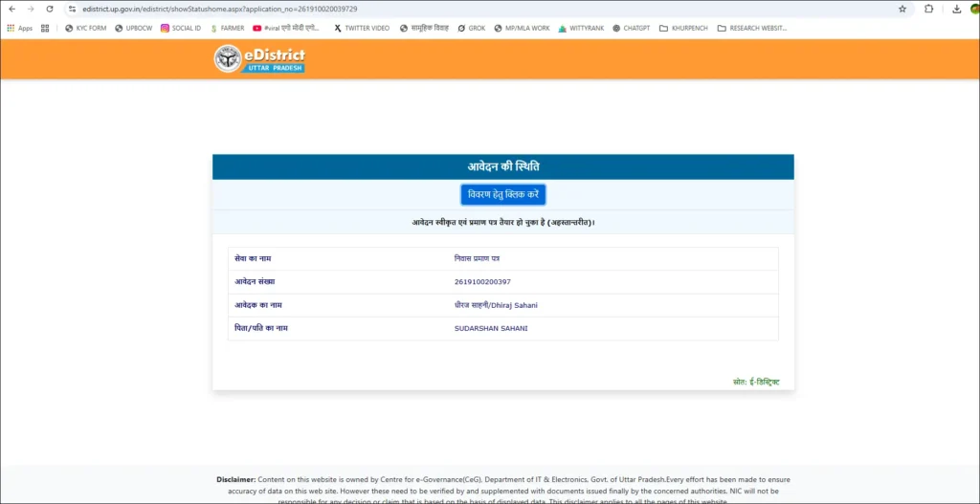Open the RESEARCH WEBSIT... bookmarks folder
980x504 pixels.
(752, 28)
